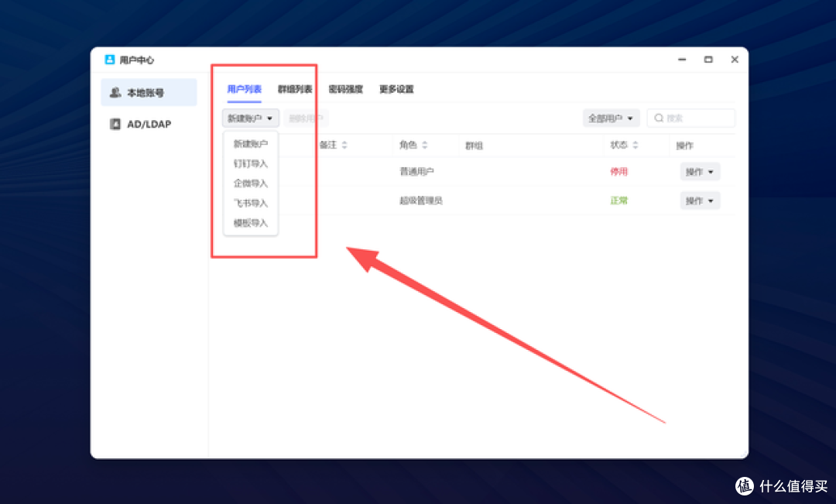The width and height of the screenshot is (836, 504).
Task: Switch to the 群组列表 tab
Action: pos(295,89)
